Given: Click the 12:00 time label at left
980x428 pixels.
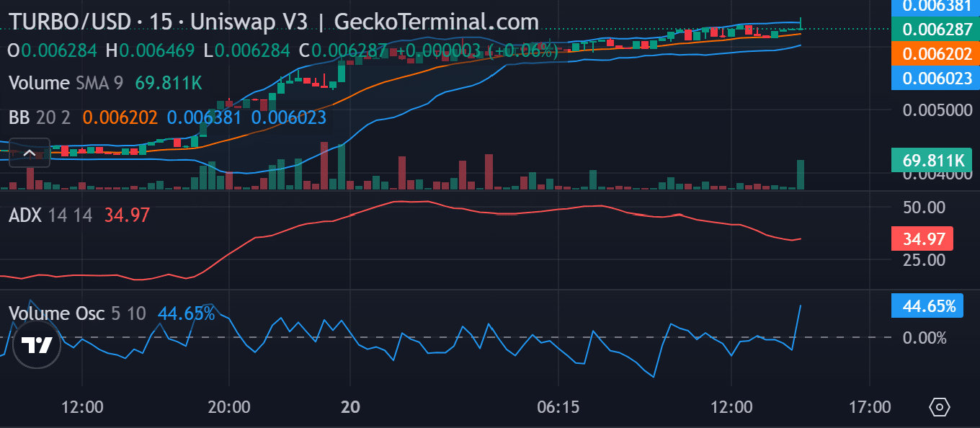Looking at the screenshot, I should (x=82, y=407).
